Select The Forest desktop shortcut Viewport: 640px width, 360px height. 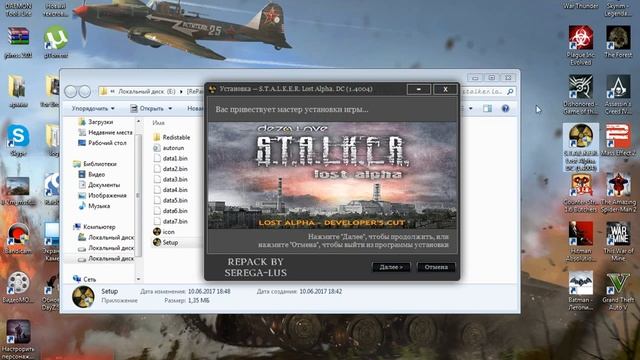618,42
